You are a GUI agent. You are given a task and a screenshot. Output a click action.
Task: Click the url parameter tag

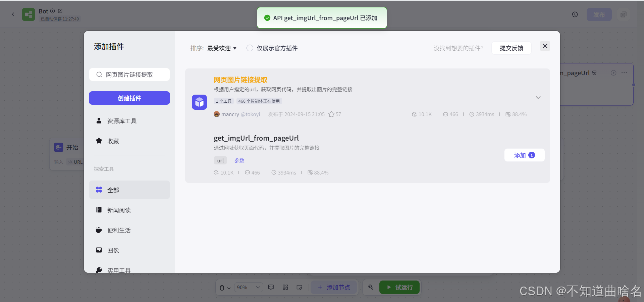220,160
